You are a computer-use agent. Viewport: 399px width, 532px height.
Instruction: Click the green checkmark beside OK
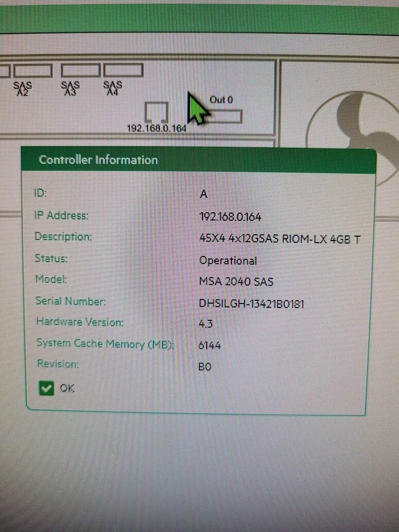(x=46, y=388)
